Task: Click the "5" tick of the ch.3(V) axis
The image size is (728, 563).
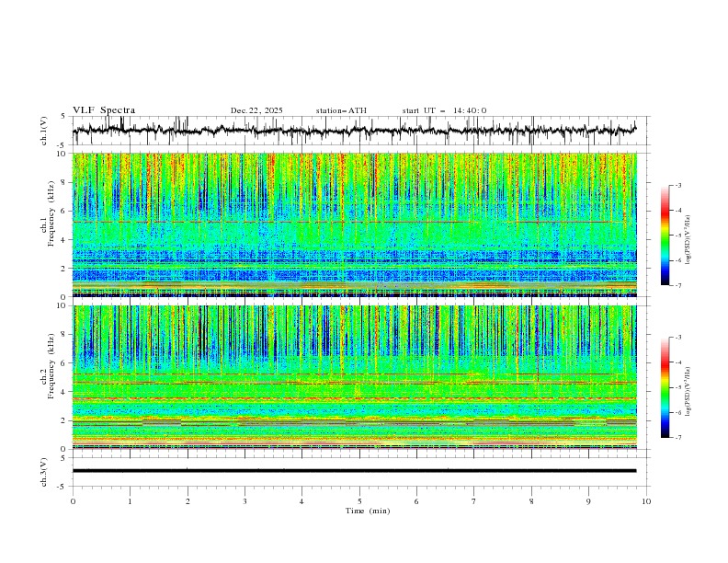Action: (x=63, y=458)
